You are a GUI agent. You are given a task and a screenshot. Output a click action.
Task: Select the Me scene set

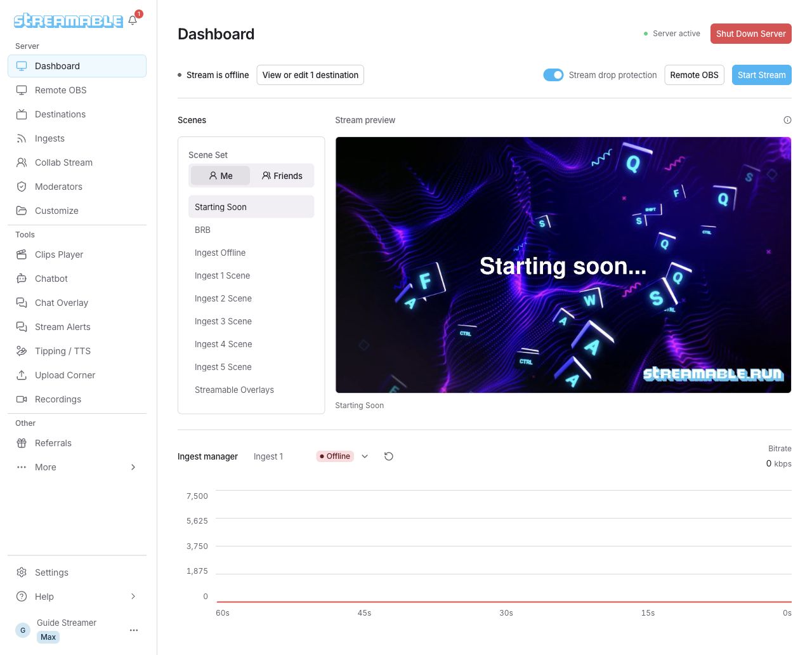pos(221,176)
